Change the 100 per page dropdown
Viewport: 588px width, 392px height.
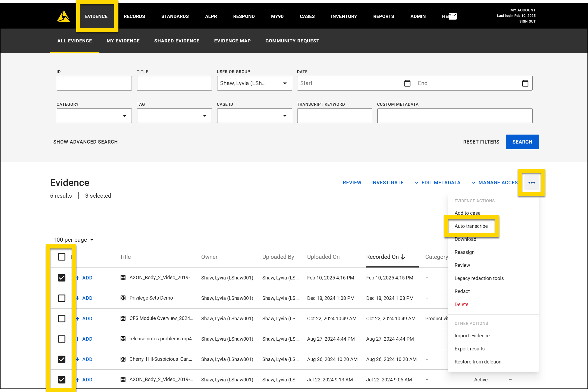point(73,240)
